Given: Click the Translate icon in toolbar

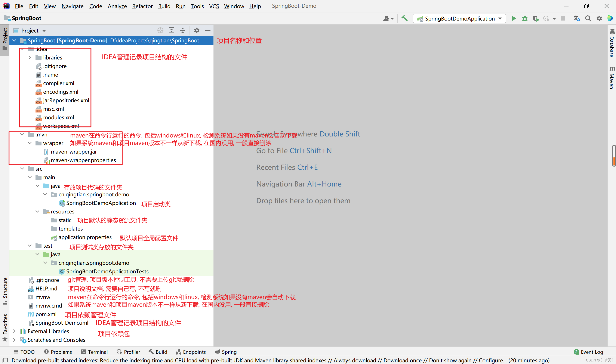Looking at the screenshot, I should coord(577,19).
